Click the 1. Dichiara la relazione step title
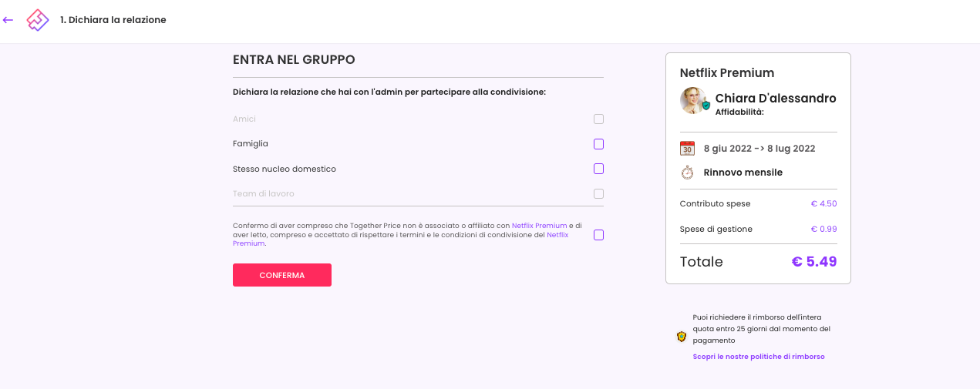Screen dimensions: 980x389 coord(113,20)
